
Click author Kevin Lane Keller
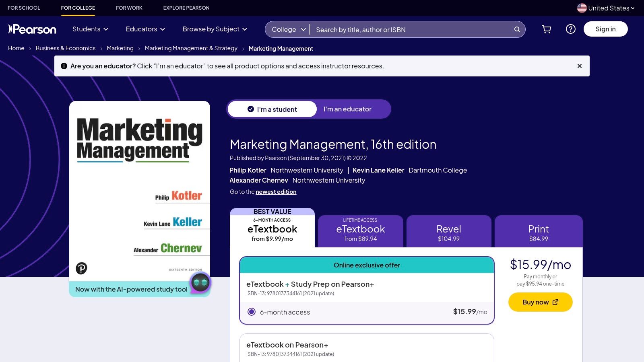[378, 170]
